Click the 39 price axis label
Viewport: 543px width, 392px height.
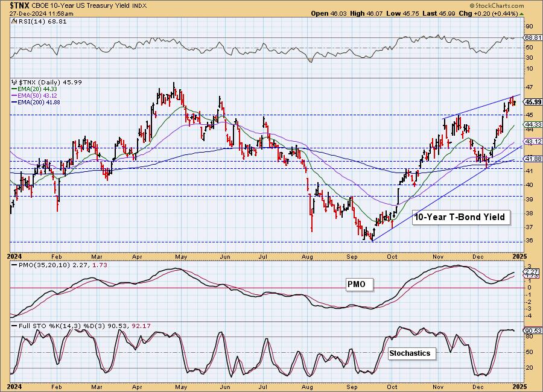[x=530, y=199]
